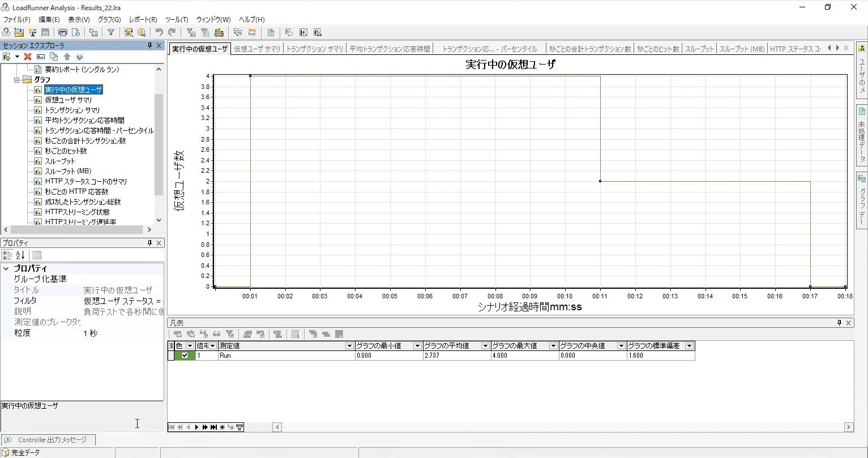Collapse the グラフ folder in tree
The image size is (868, 458).
coord(17,80)
